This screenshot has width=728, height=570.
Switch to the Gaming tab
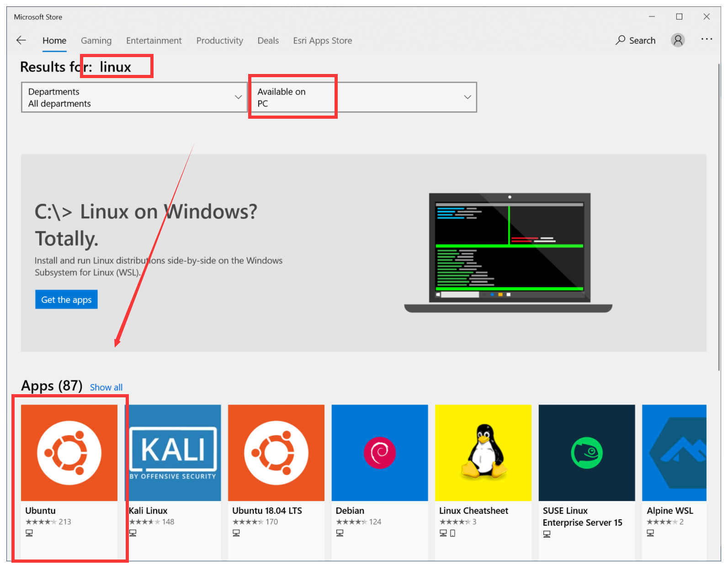point(96,41)
